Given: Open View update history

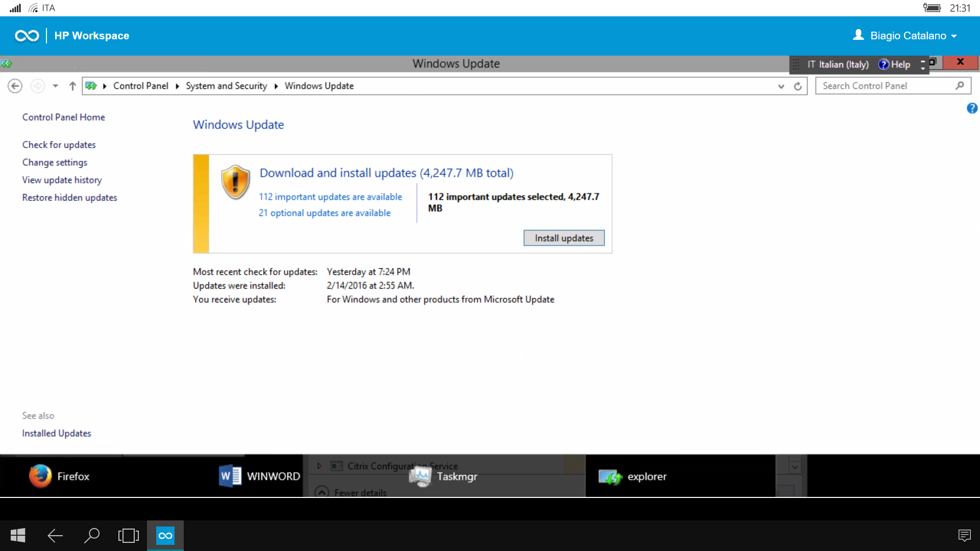Looking at the screenshot, I should [62, 180].
